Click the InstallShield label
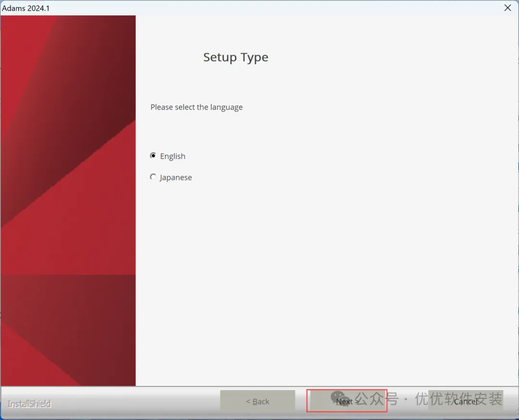 click(x=29, y=404)
